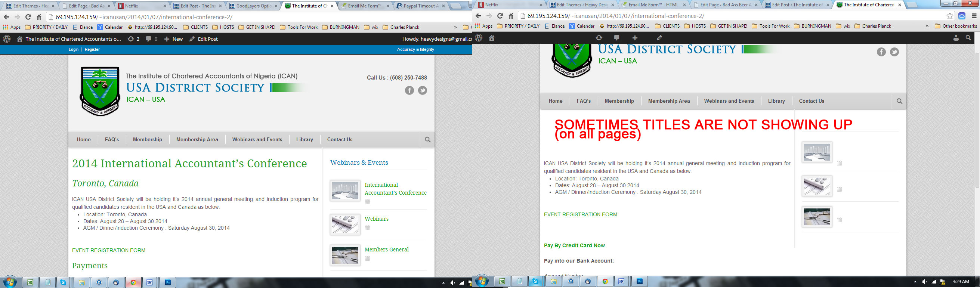
Task: Click the Register link in the blue bar
Action: (92, 49)
